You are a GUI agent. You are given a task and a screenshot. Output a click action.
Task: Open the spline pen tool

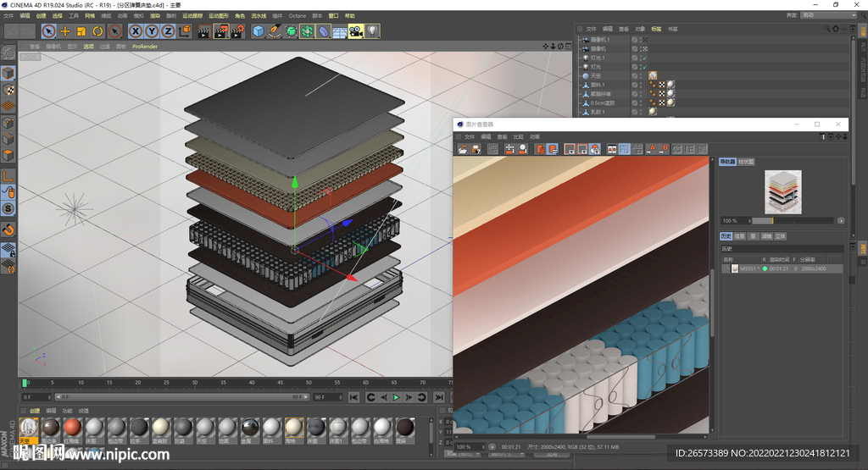[x=275, y=31]
